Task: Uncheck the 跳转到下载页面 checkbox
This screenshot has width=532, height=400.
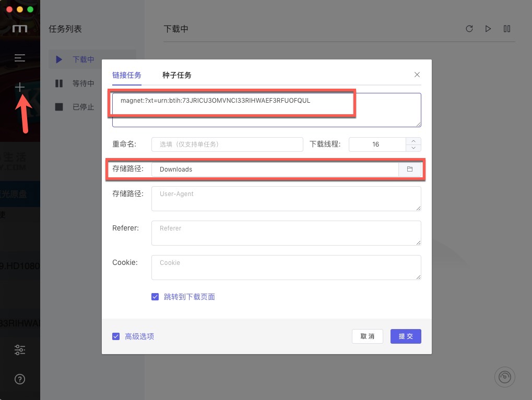Action: 155,297
